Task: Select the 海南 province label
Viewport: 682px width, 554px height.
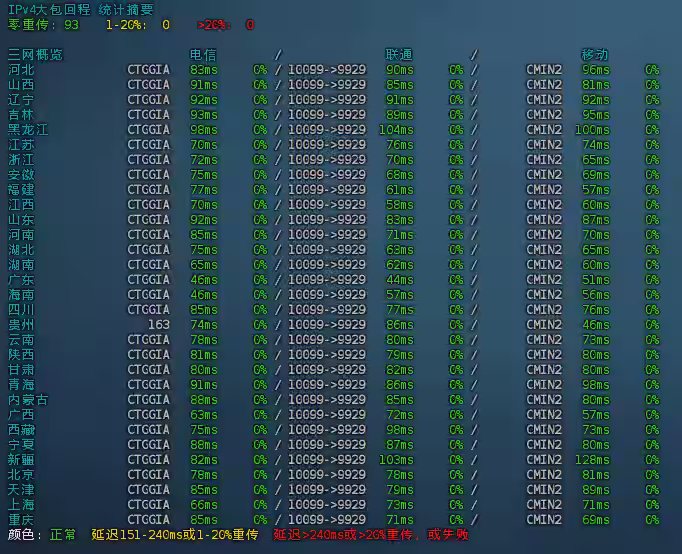Action: tap(21, 295)
